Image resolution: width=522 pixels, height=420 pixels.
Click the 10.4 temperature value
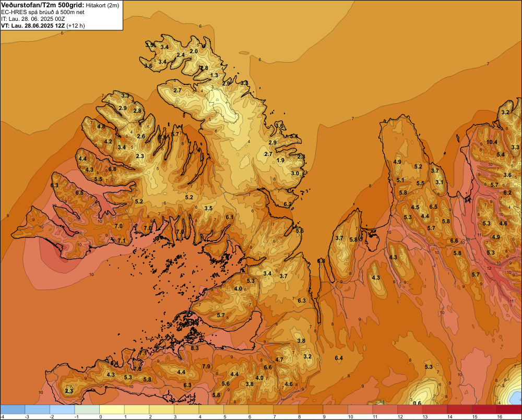[x=492, y=142]
